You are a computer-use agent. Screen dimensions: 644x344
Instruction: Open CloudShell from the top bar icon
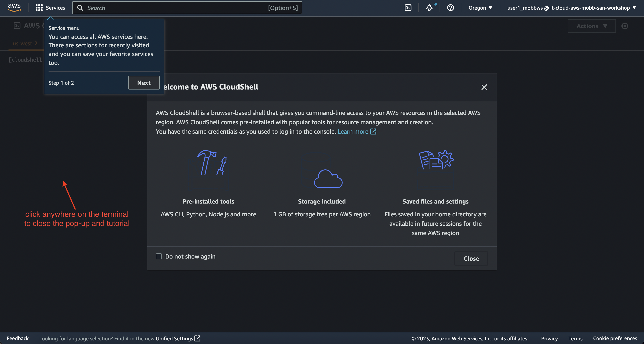click(x=408, y=8)
